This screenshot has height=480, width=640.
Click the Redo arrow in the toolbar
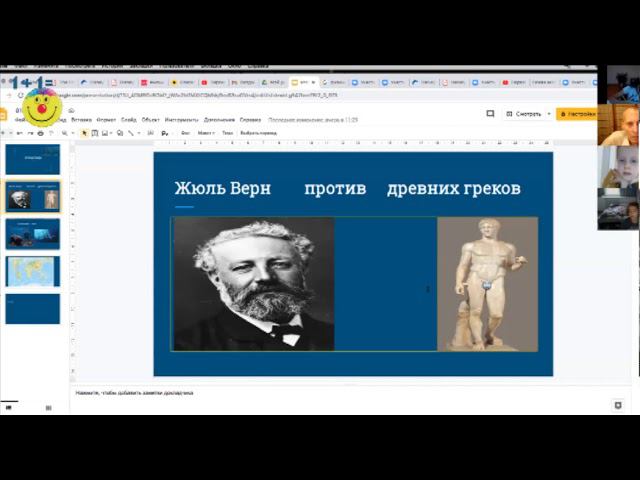tap(30, 133)
